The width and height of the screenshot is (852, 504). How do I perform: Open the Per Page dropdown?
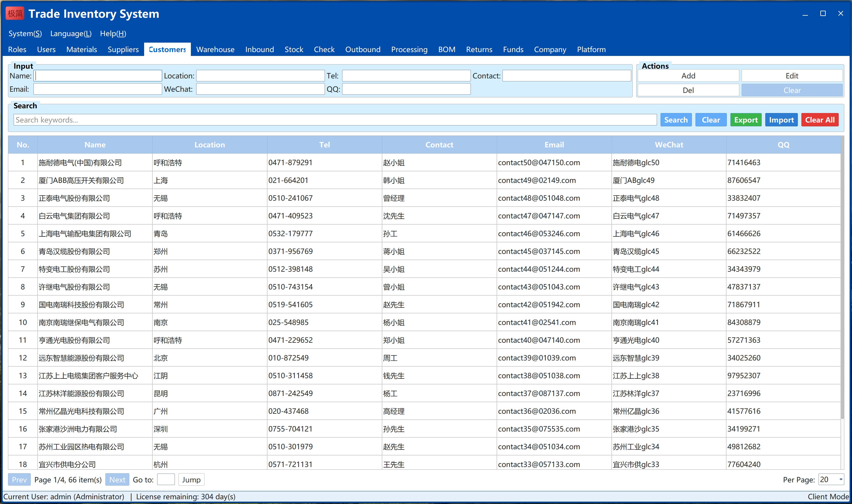[831, 479]
